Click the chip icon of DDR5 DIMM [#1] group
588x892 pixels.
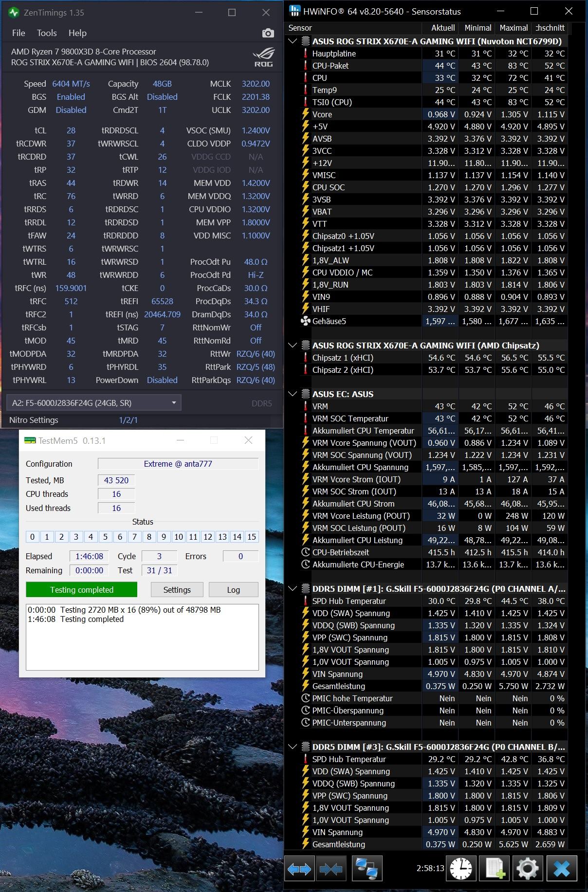point(306,589)
